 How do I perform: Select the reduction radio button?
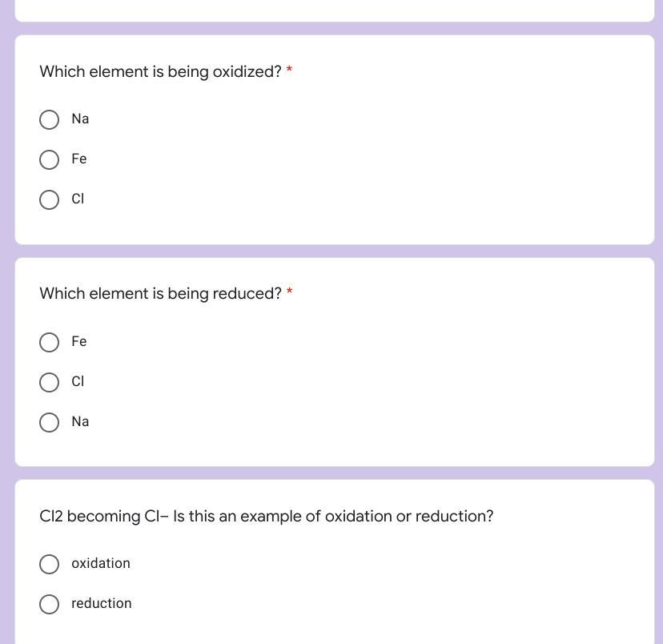click(49, 604)
